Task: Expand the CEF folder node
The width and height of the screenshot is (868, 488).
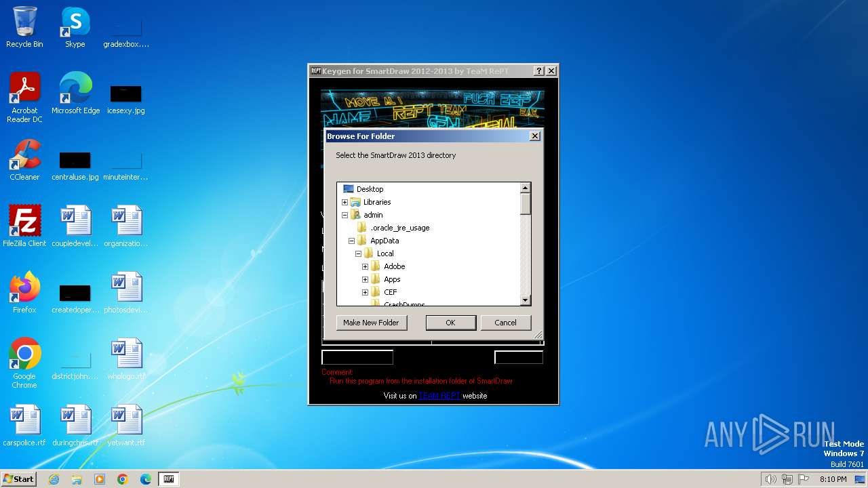Action: tap(365, 292)
